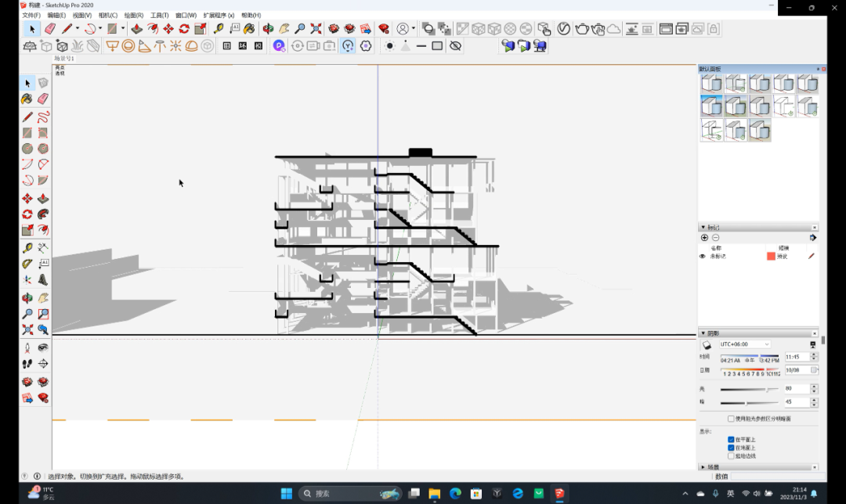This screenshot has height=504, width=846.
Task: Click the hidden-eye icon in second toolbar
Action: pyautogui.click(x=455, y=46)
